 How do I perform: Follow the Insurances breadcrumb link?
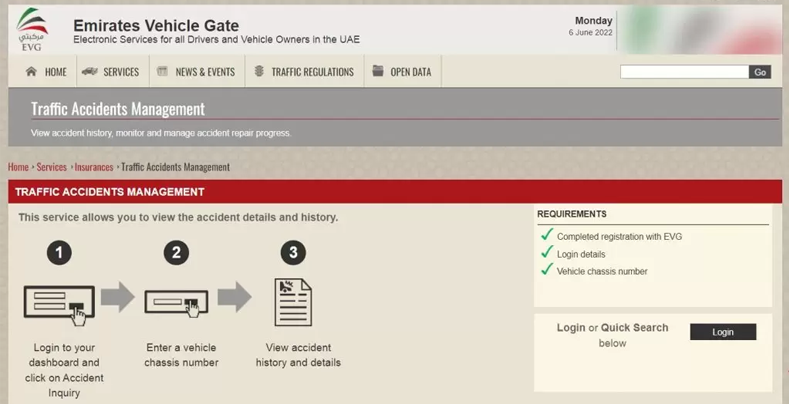point(94,167)
